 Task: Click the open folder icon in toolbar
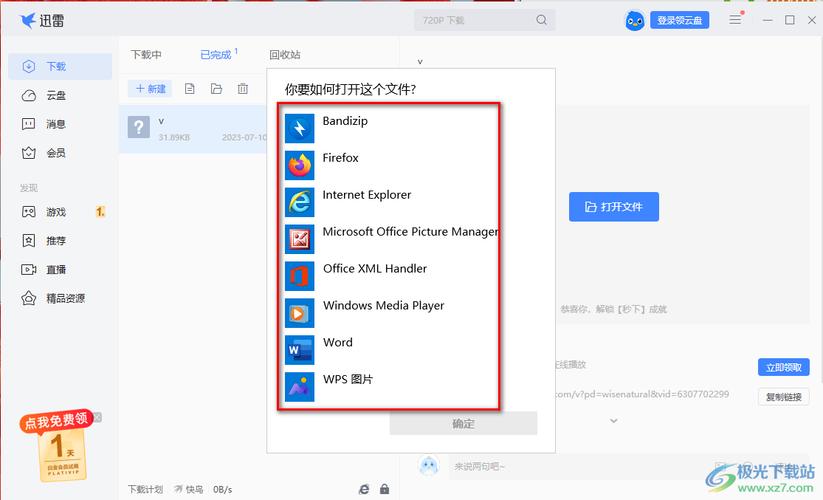click(x=216, y=89)
